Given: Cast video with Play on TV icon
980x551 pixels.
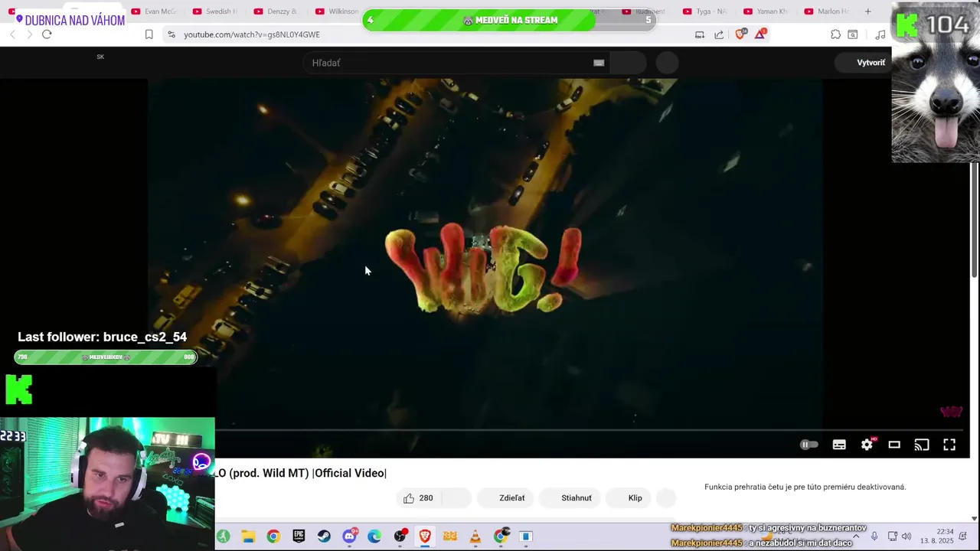Looking at the screenshot, I should [x=922, y=445].
